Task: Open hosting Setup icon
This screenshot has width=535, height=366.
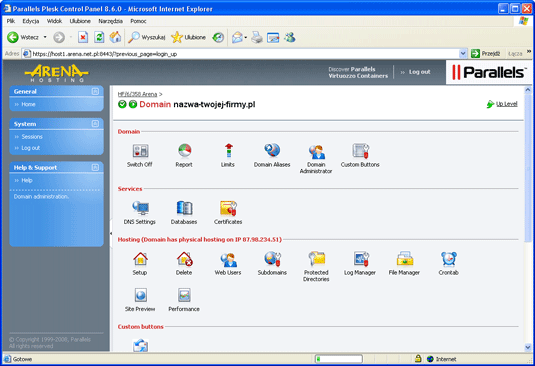Action: pos(140,259)
